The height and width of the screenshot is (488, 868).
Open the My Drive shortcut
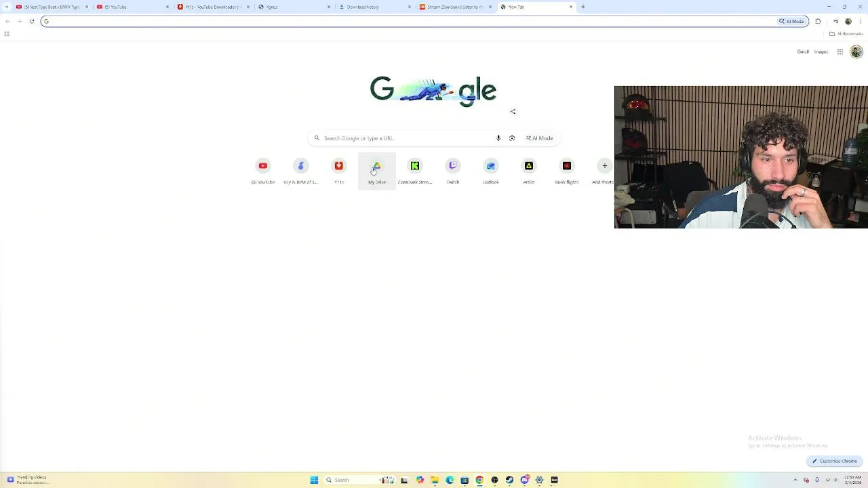[377, 171]
